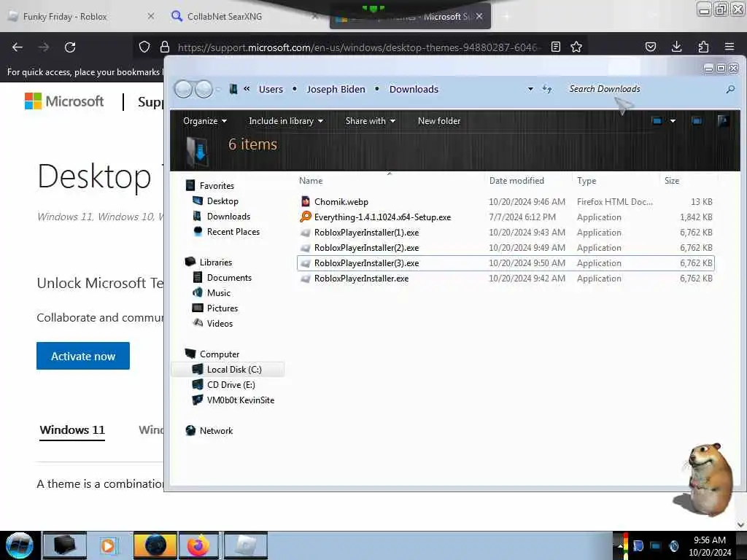Click Users in the breadcrumb path

tap(271, 89)
